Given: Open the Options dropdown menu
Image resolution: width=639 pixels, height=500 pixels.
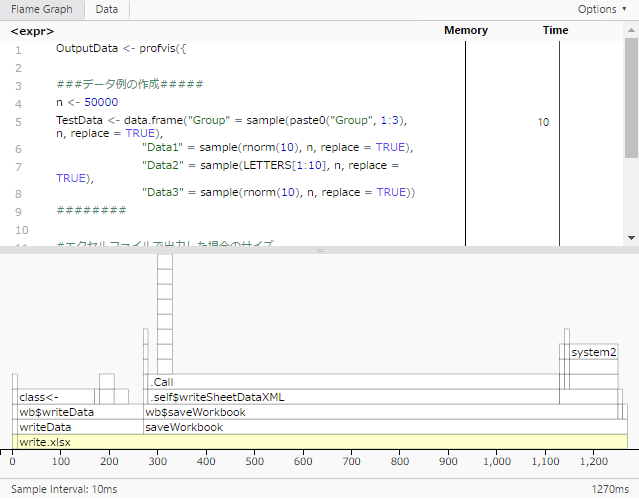Looking at the screenshot, I should (602, 9).
